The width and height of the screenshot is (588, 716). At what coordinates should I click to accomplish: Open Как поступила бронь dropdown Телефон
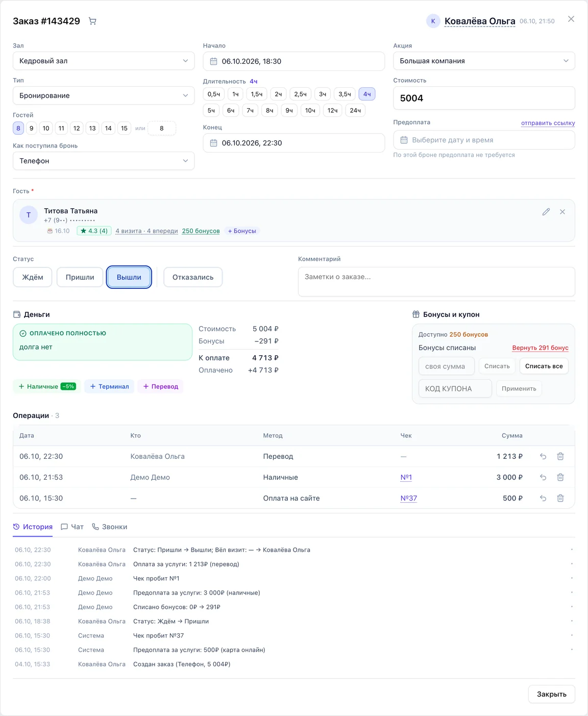click(104, 161)
